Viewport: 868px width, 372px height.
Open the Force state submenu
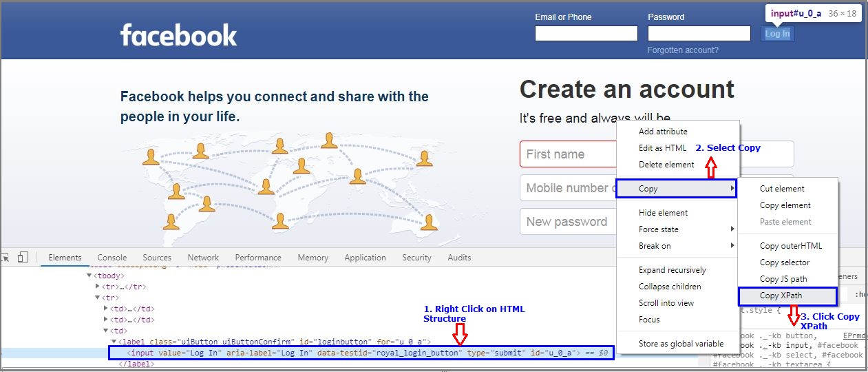tap(677, 229)
